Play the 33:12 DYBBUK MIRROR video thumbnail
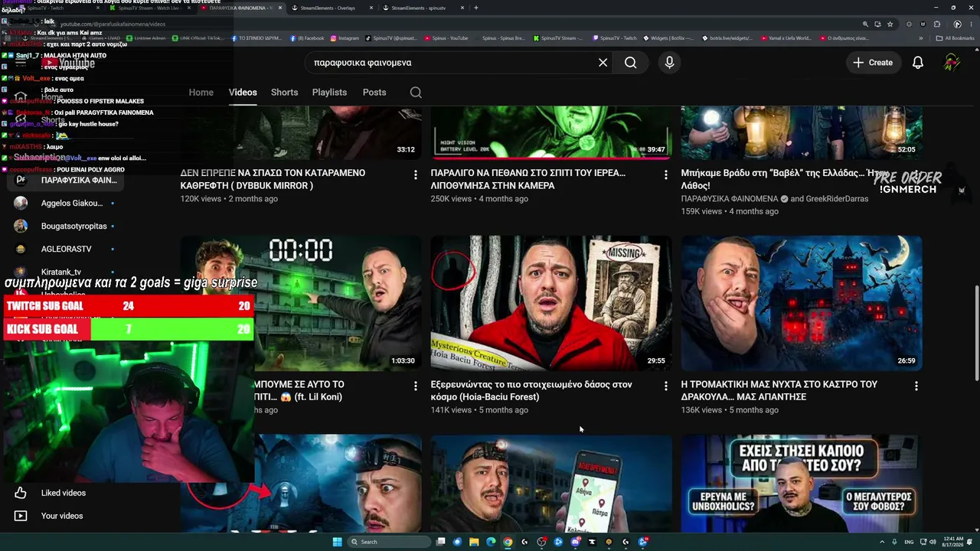The image size is (980, 551). [301, 134]
